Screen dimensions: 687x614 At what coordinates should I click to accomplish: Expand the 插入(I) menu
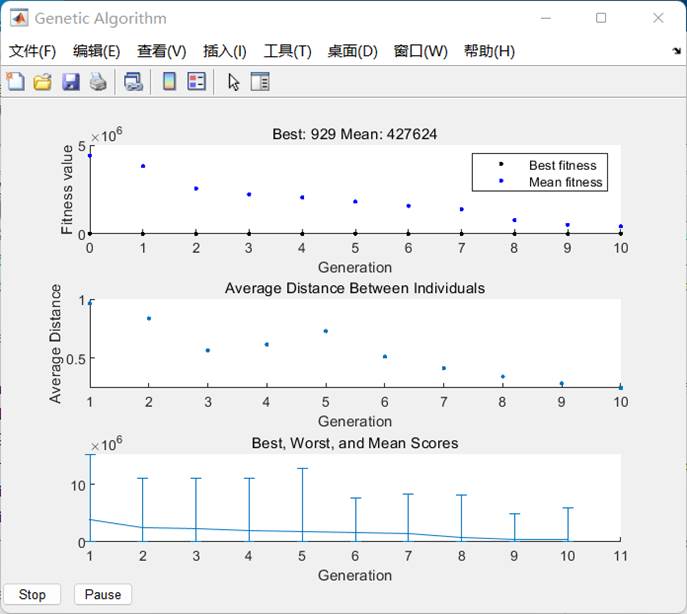tap(225, 52)
